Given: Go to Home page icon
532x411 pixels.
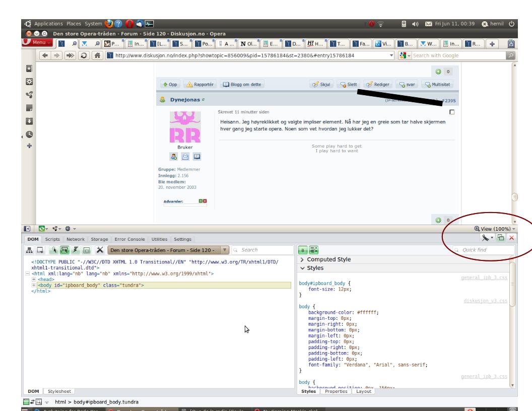Looking at the screenshot, I should 97,55.
